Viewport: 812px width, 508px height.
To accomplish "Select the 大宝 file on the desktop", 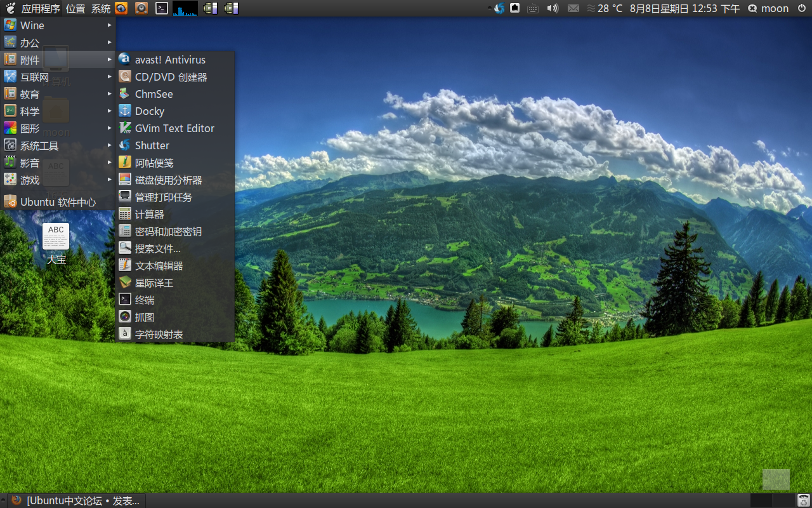I will point(56,243).
